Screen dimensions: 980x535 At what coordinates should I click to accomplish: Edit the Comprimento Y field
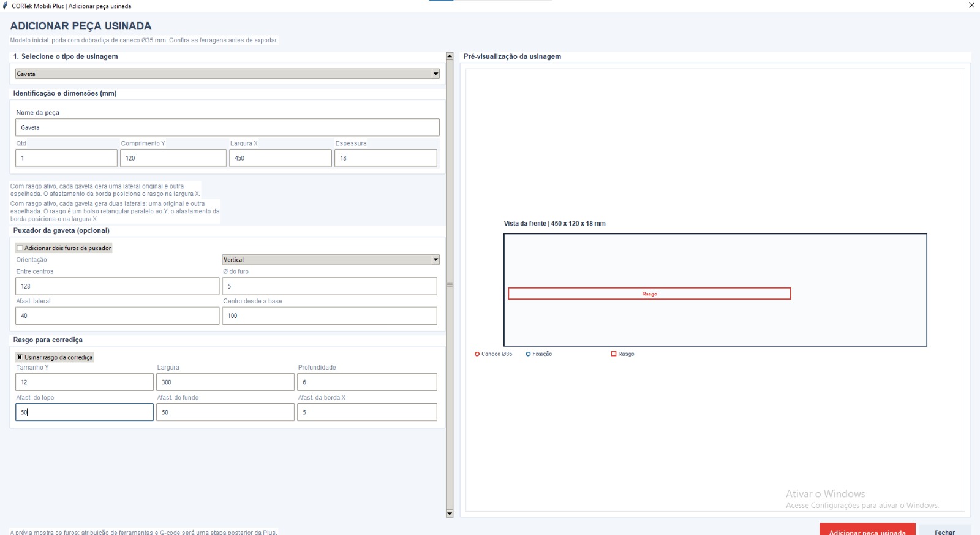click(173, 158)
